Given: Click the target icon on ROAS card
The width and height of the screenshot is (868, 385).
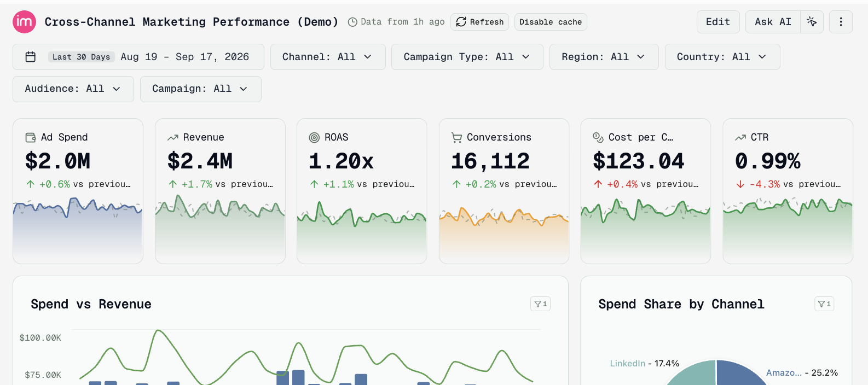Looking at the screenshot, I should click(x=314, y=137).
